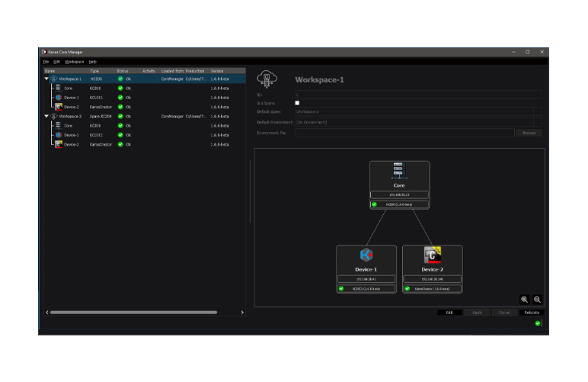This screenshot has width=588, height=382.
Task: Zoom out of the workspace diagram
Action: coord(537,300)
